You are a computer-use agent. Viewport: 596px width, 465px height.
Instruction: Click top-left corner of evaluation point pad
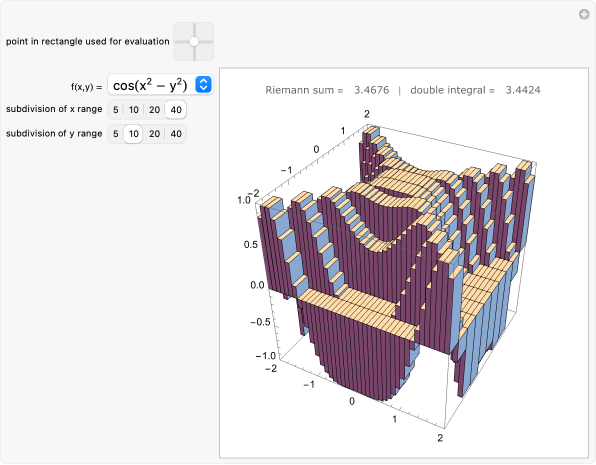176,25
